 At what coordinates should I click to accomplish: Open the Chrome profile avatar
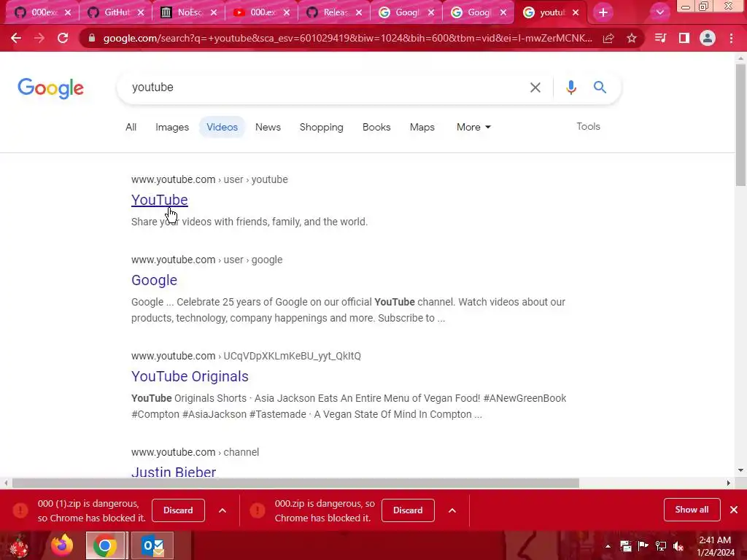click(708, 38)
